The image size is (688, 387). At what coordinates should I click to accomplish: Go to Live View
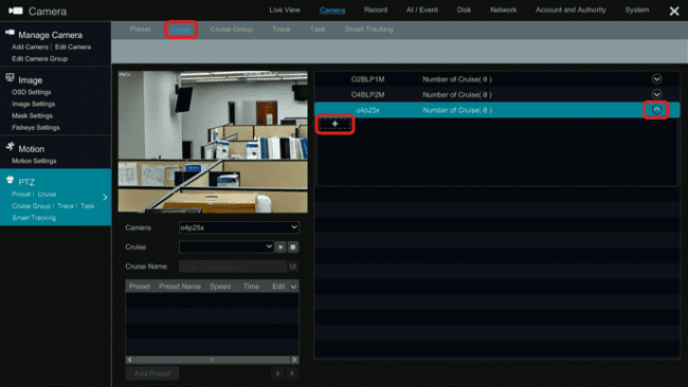[284, 10]
